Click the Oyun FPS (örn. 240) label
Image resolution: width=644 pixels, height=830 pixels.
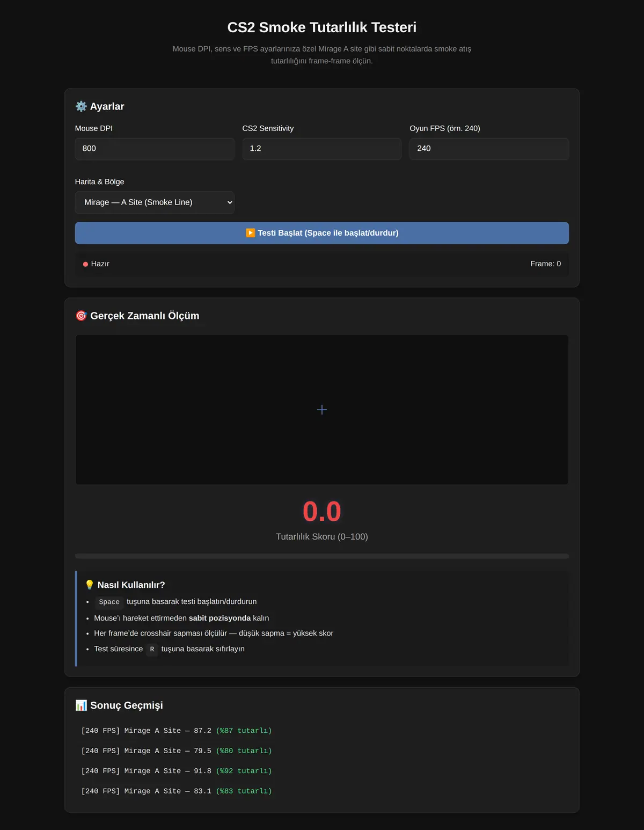[445, 128]
